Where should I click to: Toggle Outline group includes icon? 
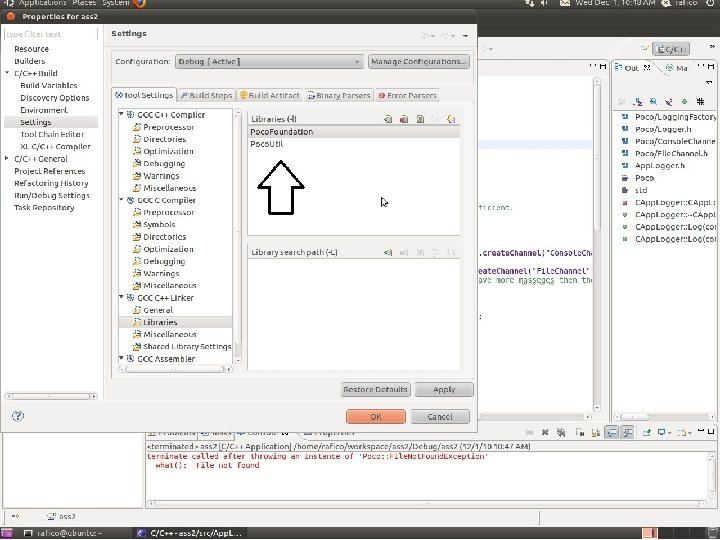coord(700,102)
